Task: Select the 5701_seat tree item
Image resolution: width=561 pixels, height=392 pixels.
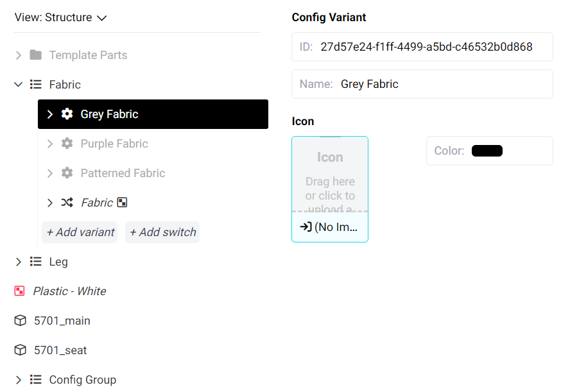Action: click(x=60, y=350)
